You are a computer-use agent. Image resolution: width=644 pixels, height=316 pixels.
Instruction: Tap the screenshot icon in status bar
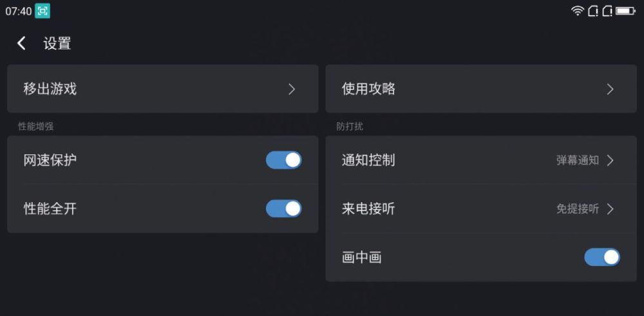pos(43,11)
